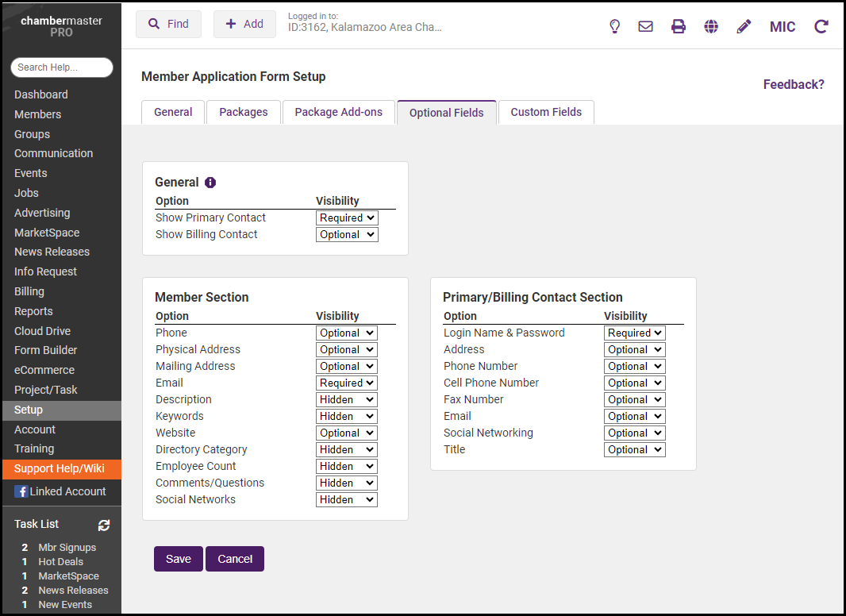
Task: Switch to the Custom Fields tab
Action: [546, 112]
